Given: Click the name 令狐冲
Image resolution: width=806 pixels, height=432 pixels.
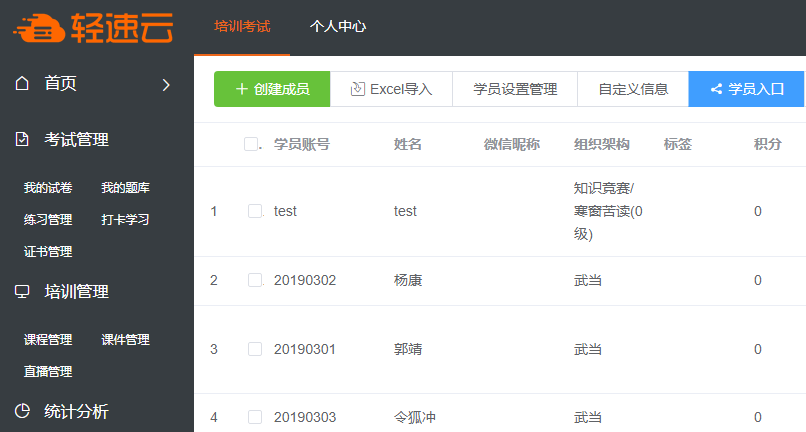Looking at the screenshot, I should click(x=415, y=417).
